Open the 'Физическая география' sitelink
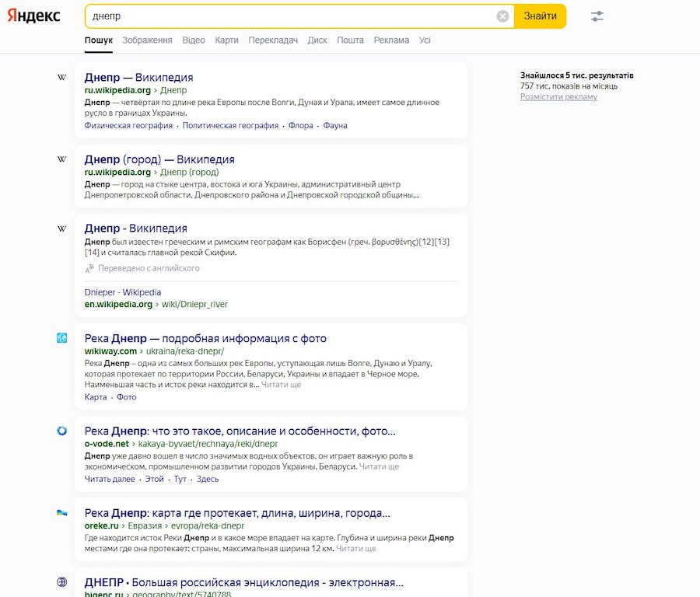This screenshot has width=700, height=597. (128, 126)
